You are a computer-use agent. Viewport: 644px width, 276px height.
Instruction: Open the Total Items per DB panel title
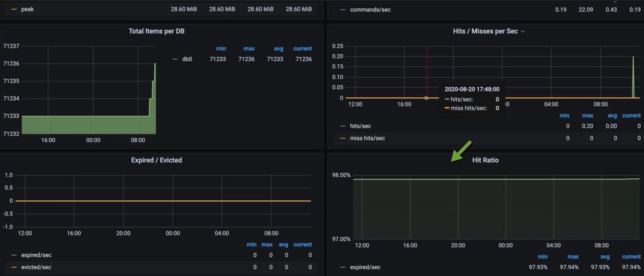156,31
